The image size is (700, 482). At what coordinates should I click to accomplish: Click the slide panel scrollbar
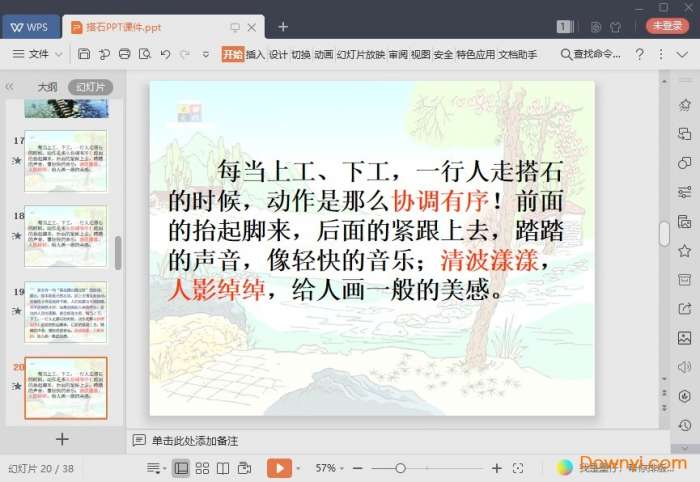[118, 253]
